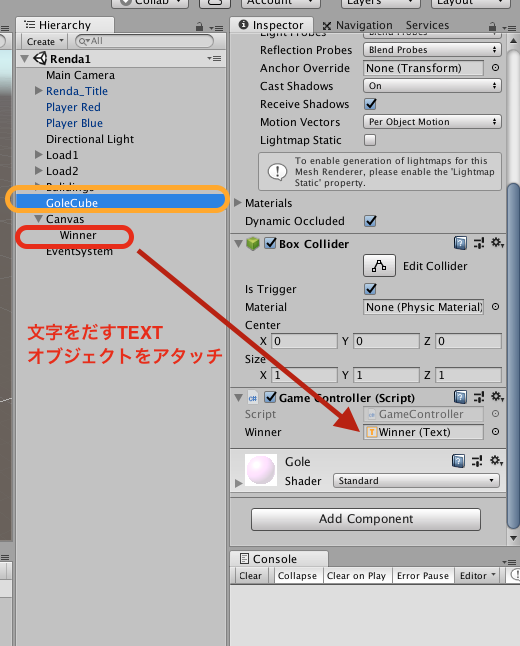Click the green Box Collider cube icon

(x=253, y=243)
